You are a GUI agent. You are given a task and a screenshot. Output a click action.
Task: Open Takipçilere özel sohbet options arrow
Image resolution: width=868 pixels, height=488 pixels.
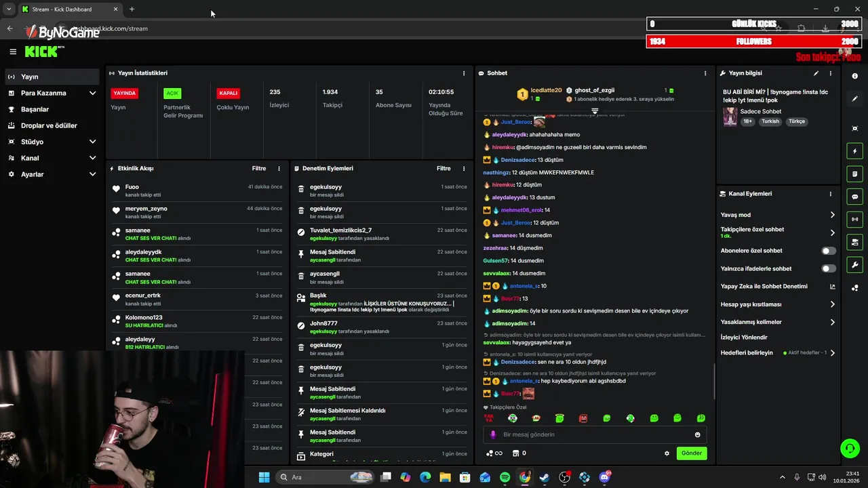[x=832, y=232]
